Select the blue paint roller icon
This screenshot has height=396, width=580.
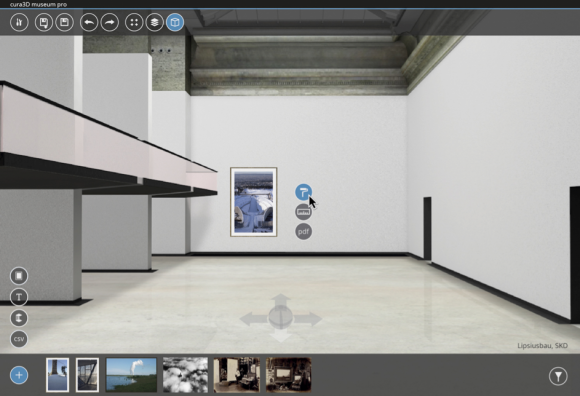point(303,192)
